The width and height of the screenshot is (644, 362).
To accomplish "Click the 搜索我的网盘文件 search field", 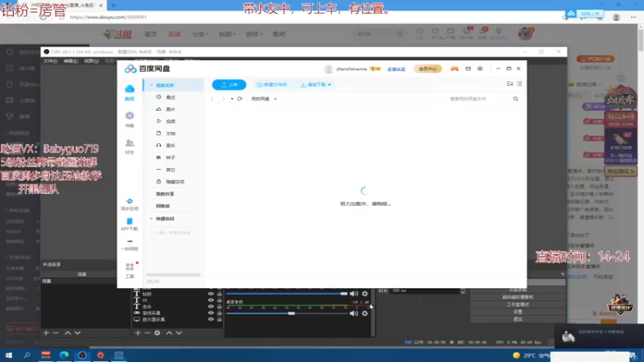I will (x=478, y=99).
